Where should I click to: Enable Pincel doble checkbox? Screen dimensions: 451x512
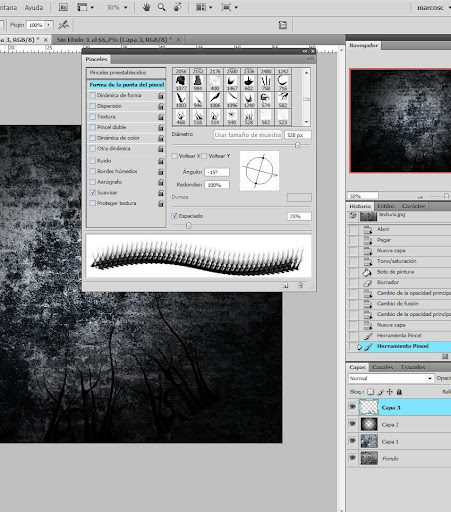(x=93, y=127)
